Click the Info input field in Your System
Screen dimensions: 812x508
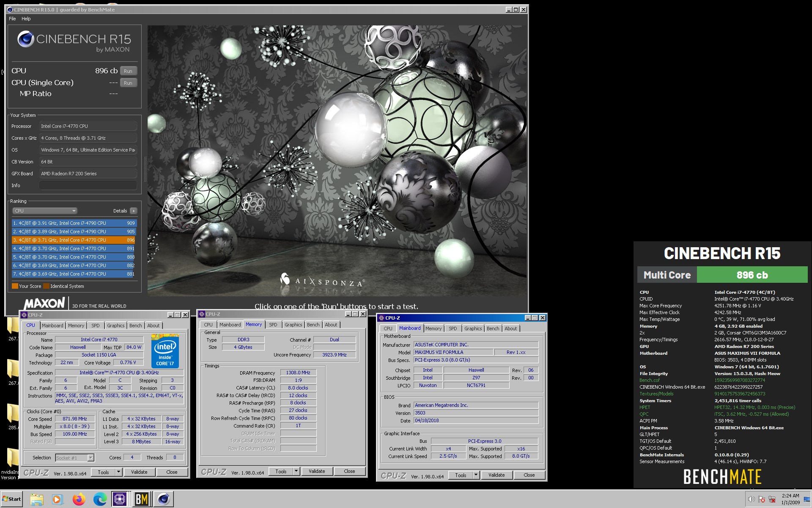[88, 185]
